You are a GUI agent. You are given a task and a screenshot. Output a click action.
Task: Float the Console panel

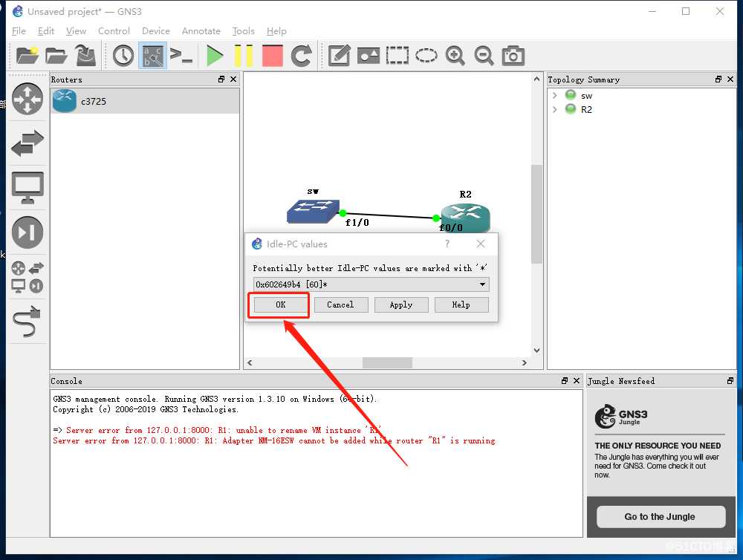pyautogui.click(x=565, y=380)
